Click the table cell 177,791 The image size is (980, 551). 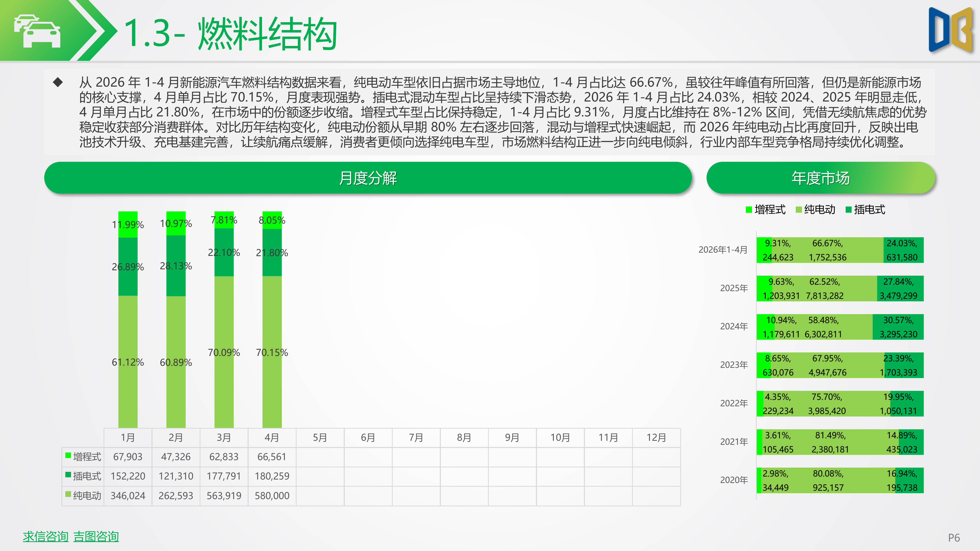point(224,476)
